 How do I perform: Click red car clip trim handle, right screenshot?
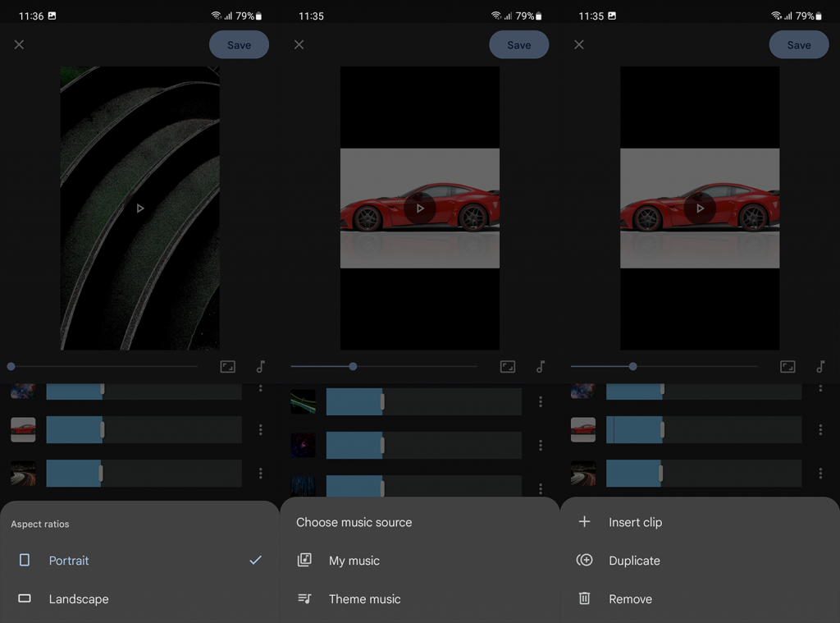pyautogui.click(x=663, y=429)
